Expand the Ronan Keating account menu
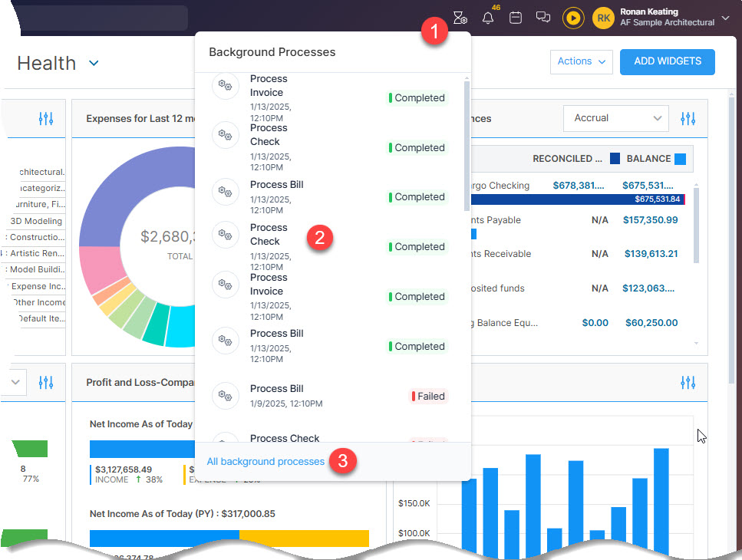 [x=725, y=18]
